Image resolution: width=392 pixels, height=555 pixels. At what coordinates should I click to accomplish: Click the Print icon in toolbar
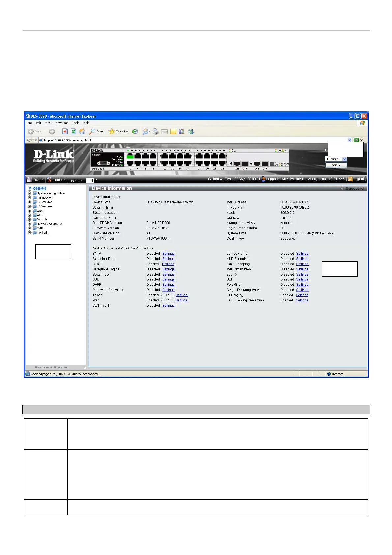[156, 131]
